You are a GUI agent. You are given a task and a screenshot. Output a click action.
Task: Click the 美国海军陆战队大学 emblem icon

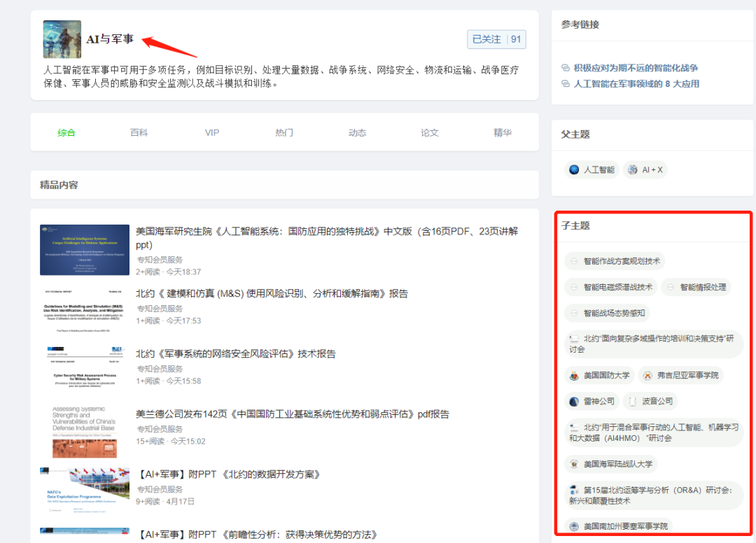574,464
